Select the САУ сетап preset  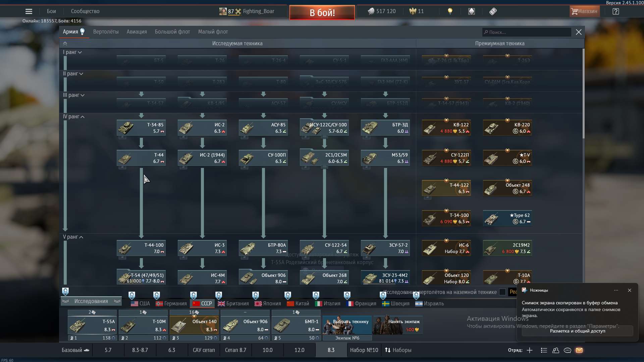(x=204, y=350)
